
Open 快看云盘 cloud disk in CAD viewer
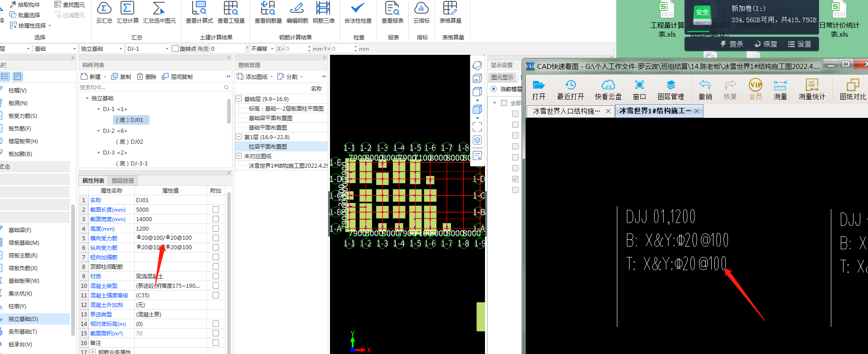[608, 89]
